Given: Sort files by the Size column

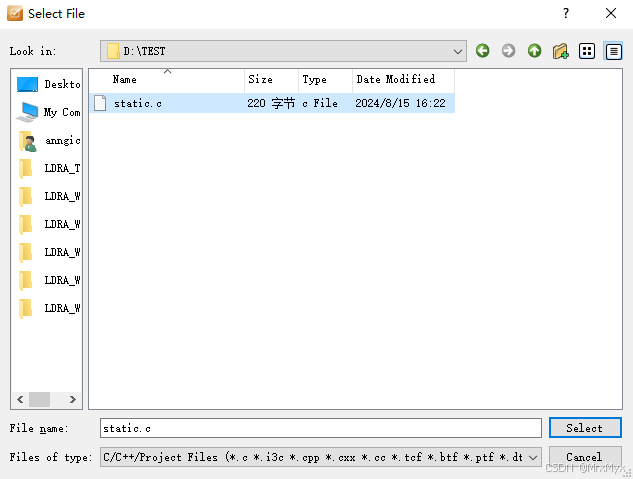Looking at the screenshot, I should 271,80.
